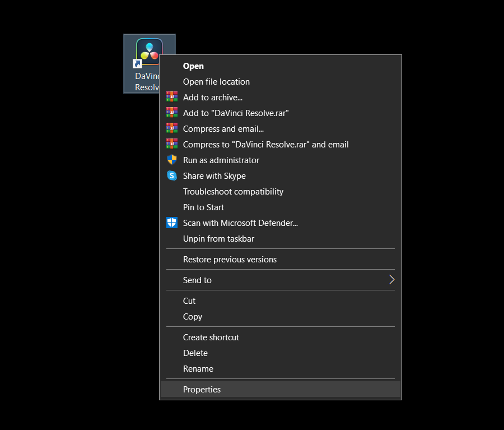Click Restore previous versions
This screenshot has height=430, width=504.
tap(230, 260)
